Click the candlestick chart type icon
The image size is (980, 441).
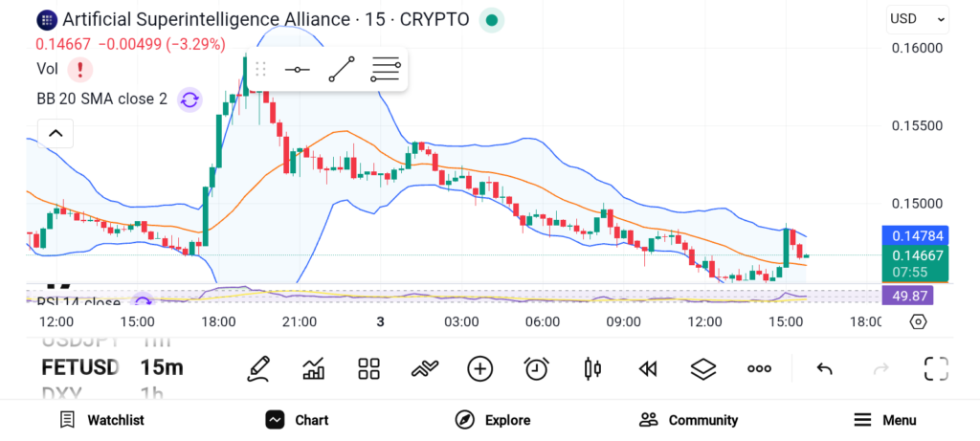(x=592, y=368)
